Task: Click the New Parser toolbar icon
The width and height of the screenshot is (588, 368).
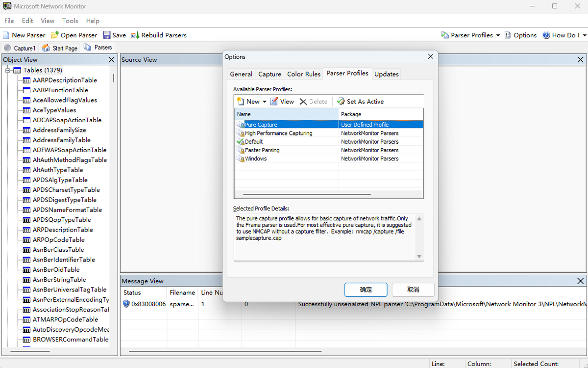Action: [x=6, y=35]
